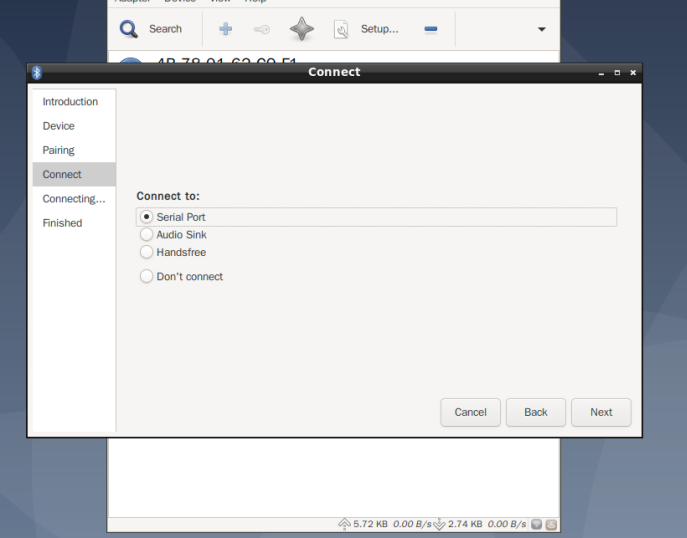687x538 pixels.
Task: Click the blue plus add-device icon
Action: point(225,29)
